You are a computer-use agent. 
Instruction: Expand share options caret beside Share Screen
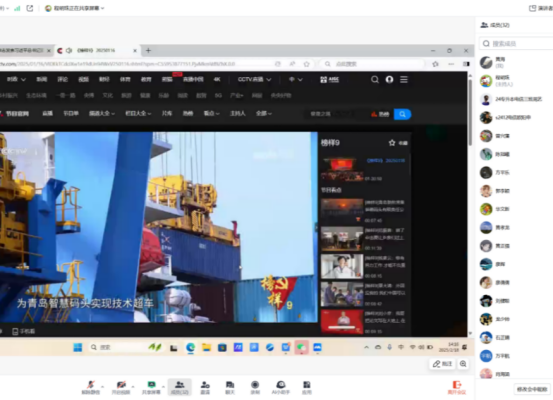click(x=163, y=387)
